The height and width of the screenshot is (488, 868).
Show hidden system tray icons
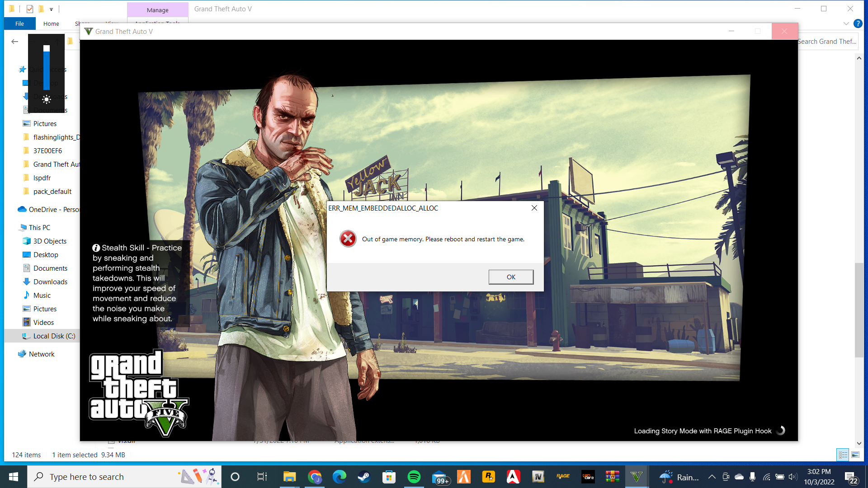click(x=712, y=477)
